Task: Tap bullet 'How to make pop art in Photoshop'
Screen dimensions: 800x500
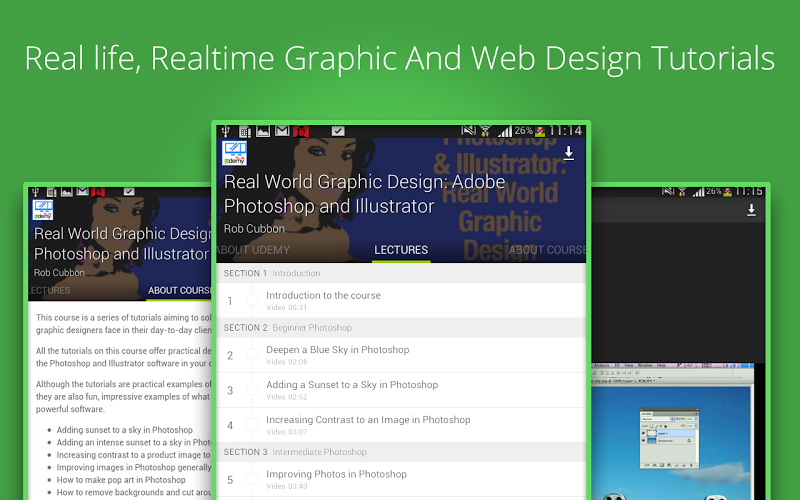Action: (x=121, y=480)
